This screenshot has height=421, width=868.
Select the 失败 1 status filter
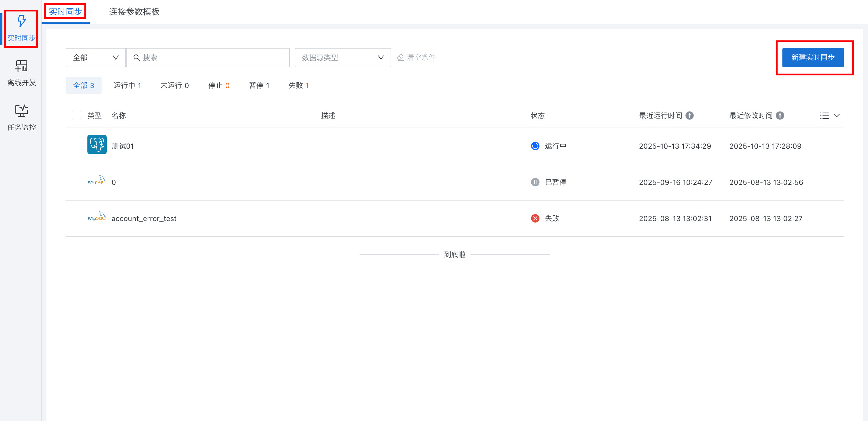299,86
